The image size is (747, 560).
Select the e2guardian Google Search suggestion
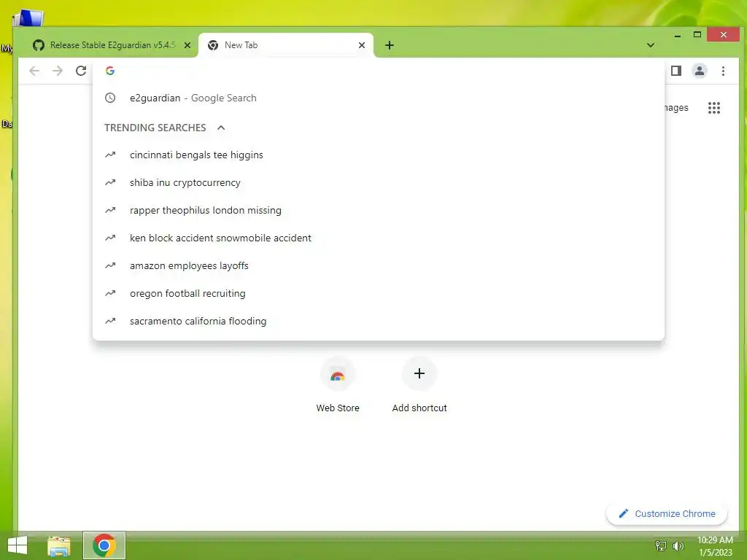click(379, 98)
